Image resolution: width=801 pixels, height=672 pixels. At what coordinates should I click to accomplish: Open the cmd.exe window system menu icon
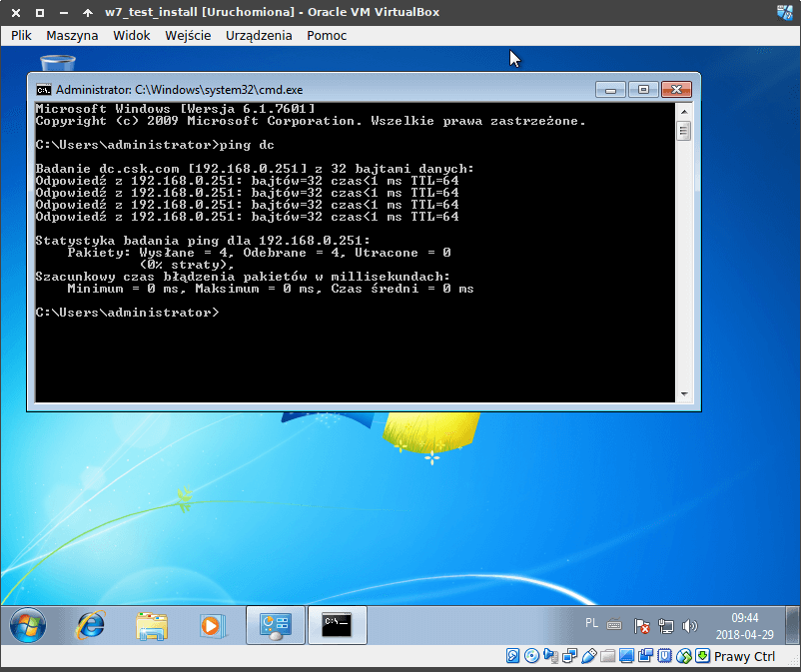(43, 90)
